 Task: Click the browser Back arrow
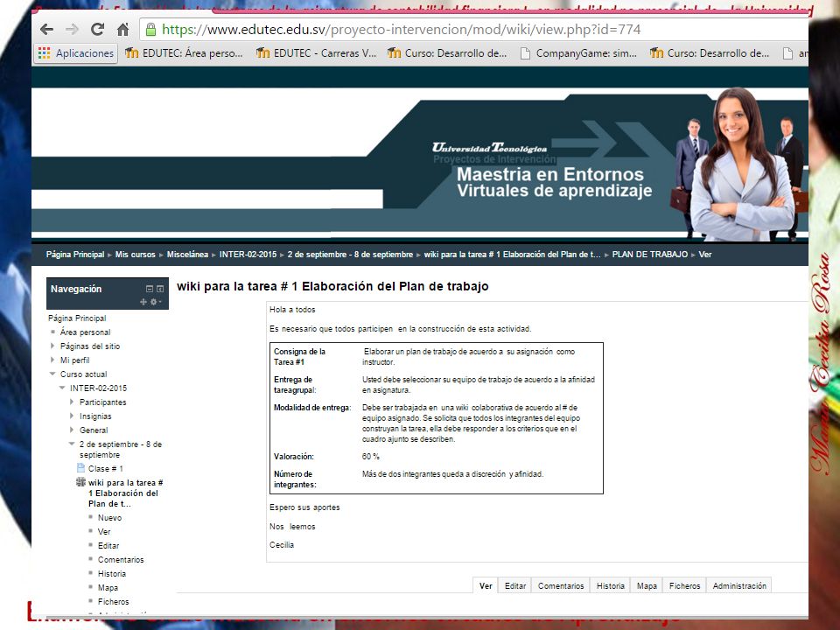point(46,30)
